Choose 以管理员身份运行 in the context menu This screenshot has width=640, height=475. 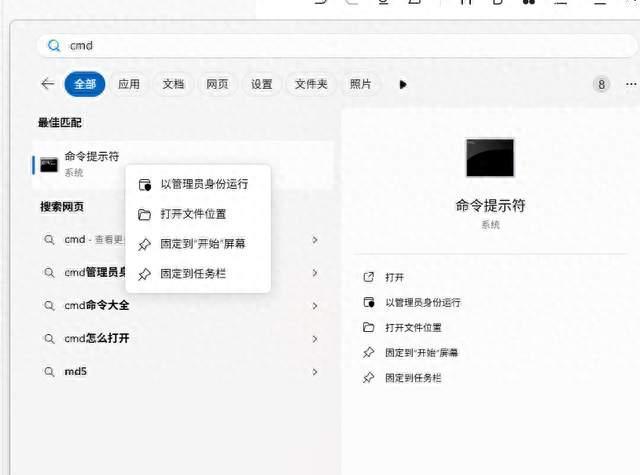[x=198, y=184]
